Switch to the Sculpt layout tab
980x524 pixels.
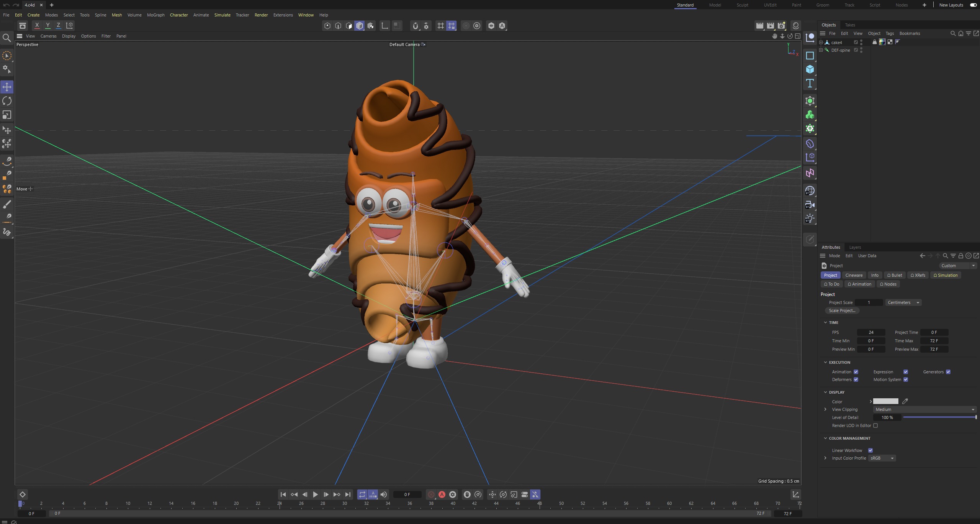pos(742,5)
